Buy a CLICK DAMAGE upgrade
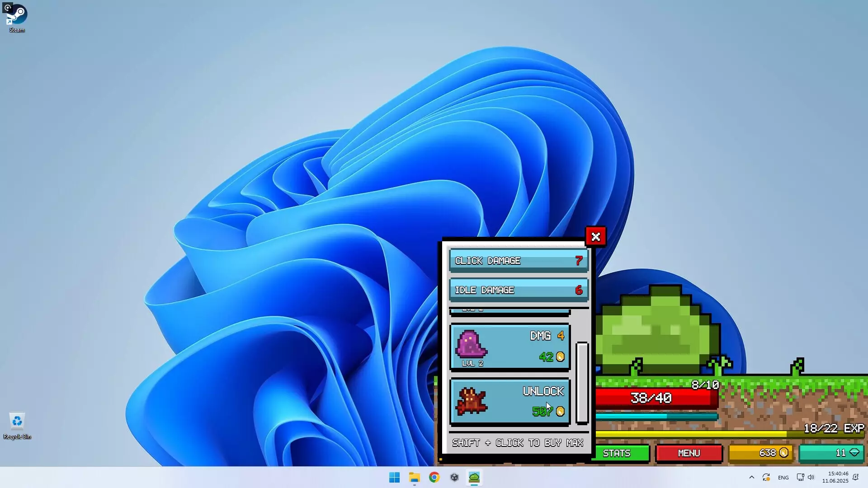This screenshot has height=488, width=868. click(518, 260)
